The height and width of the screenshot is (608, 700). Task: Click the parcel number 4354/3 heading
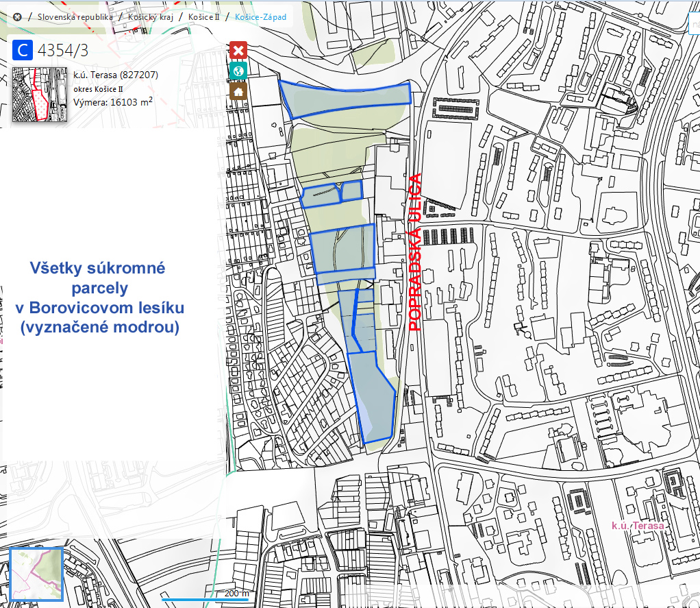click(63, 50)
